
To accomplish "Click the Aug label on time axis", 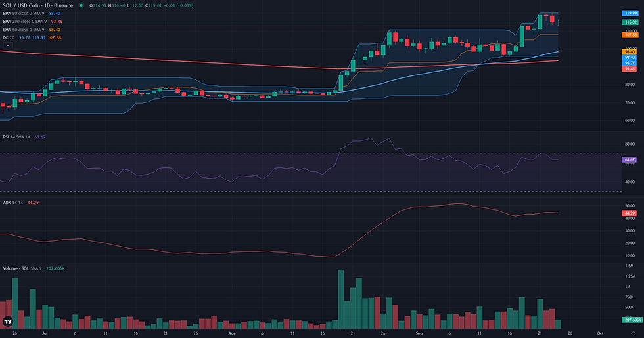I will coord(232,333).
